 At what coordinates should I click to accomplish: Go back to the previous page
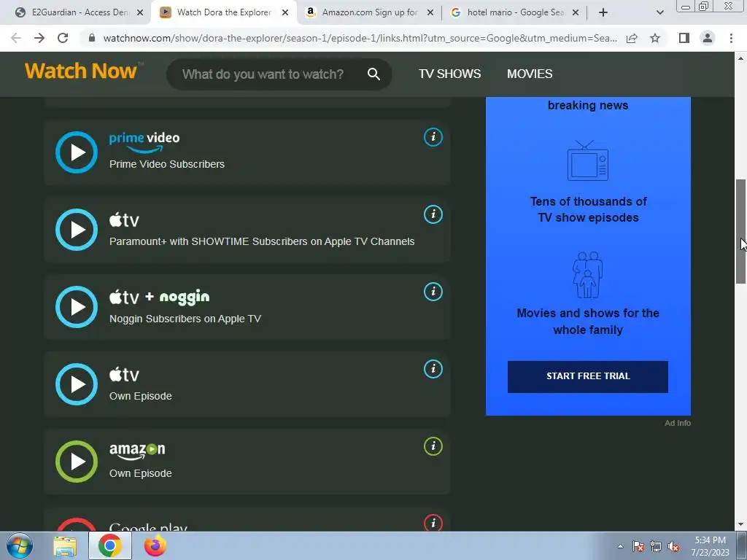[16, 38]
